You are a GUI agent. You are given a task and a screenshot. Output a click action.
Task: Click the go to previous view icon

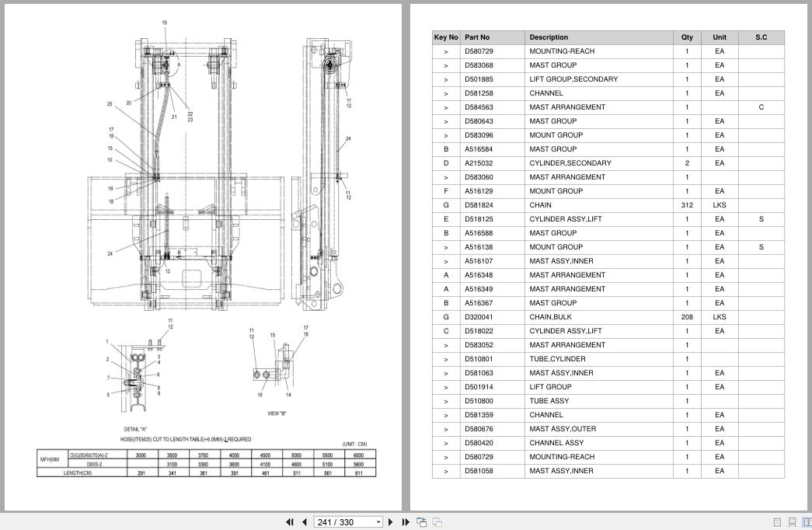tap(421, 522)
